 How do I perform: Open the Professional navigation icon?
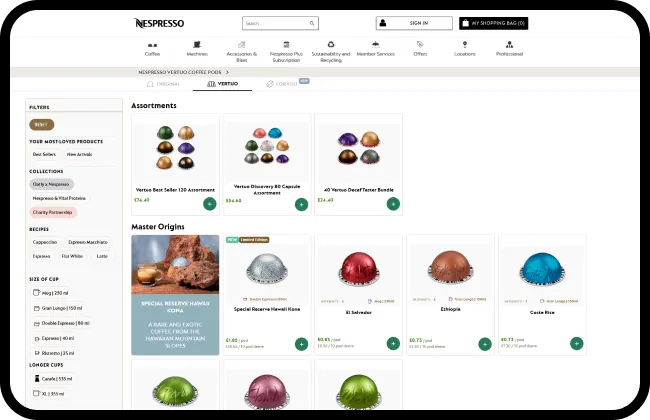[509, 44]
